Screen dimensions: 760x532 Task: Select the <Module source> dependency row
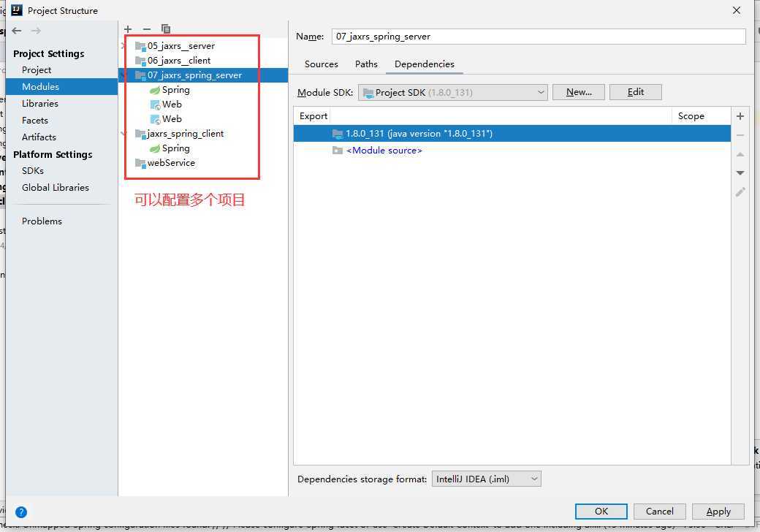pos(512,151)
